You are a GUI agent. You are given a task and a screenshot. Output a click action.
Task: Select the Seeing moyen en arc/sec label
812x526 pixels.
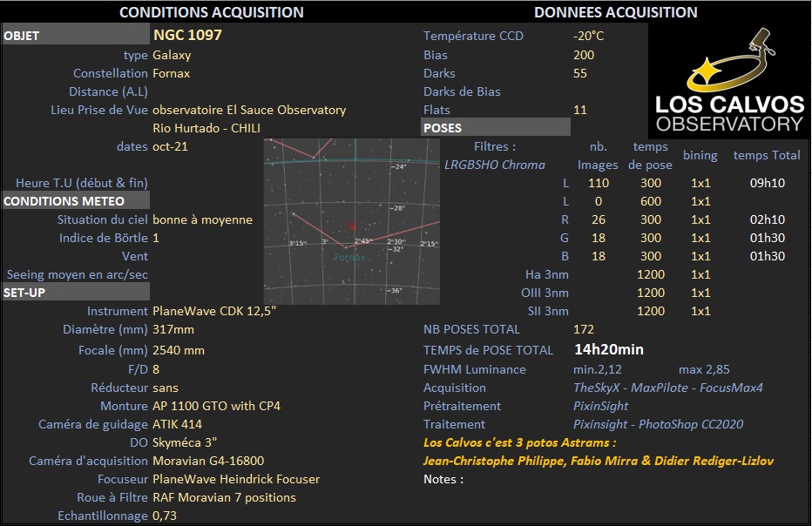click(x=78, y=274)
